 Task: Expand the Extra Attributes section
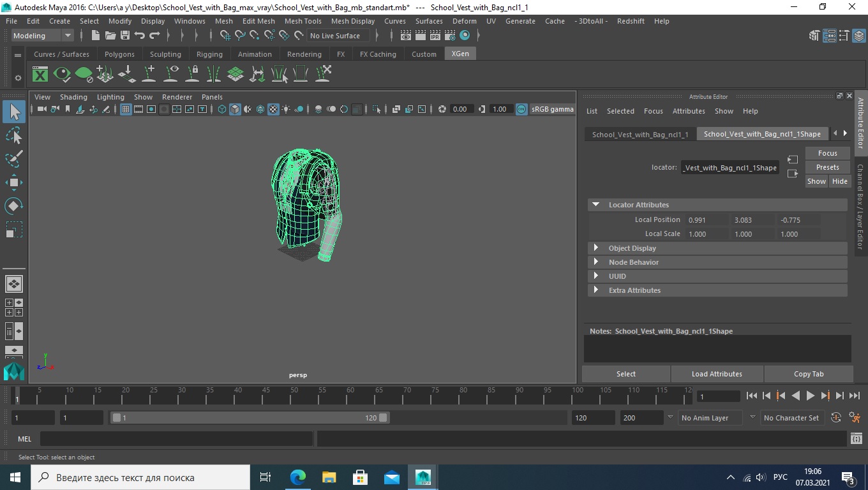pos(595,290)
